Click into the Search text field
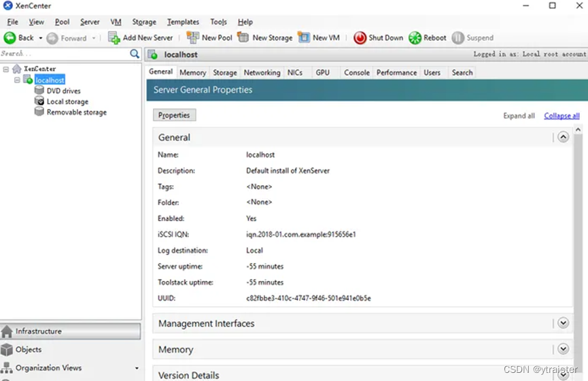The height and width of the screenshot is (381, 588). (x=65, y=54)
